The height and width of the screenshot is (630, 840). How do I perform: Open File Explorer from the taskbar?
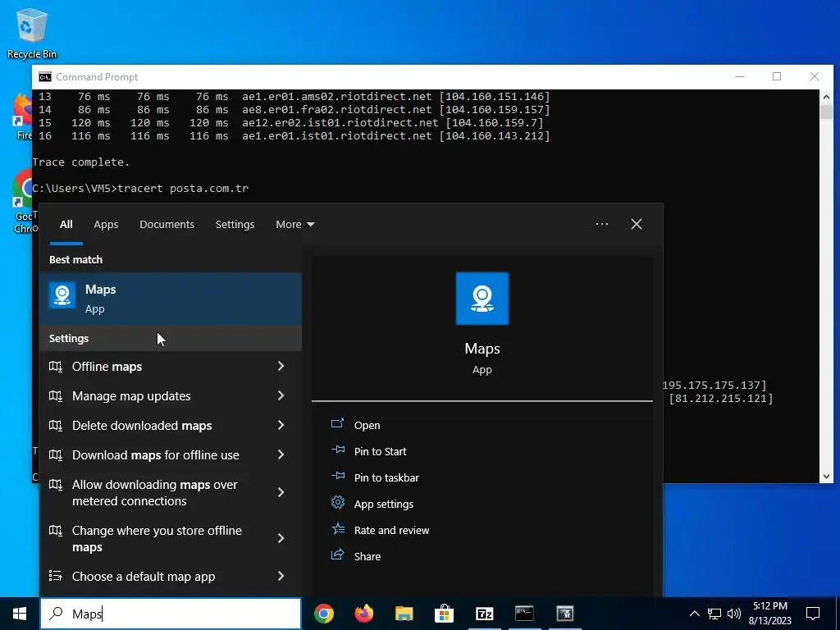click(x=404, y=614)
